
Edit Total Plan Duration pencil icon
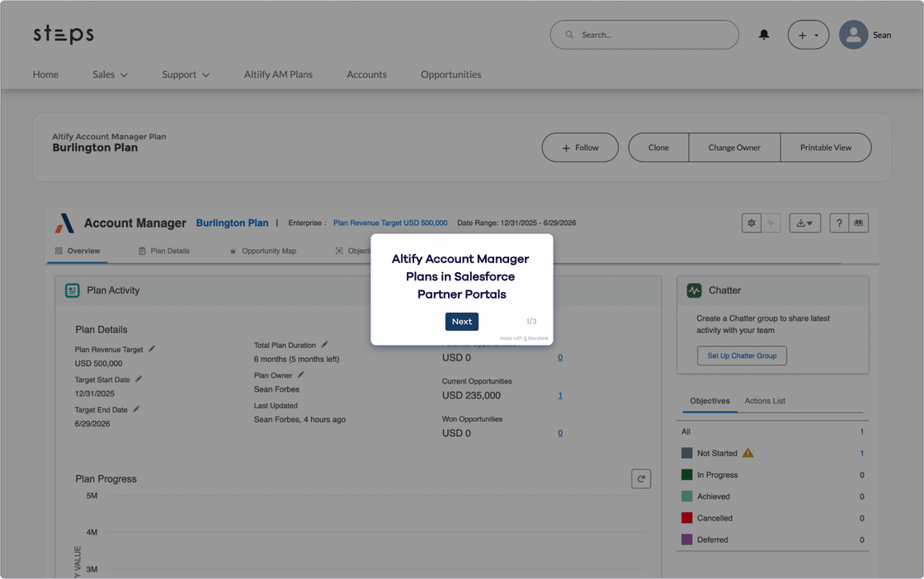(x=325, y=345)
